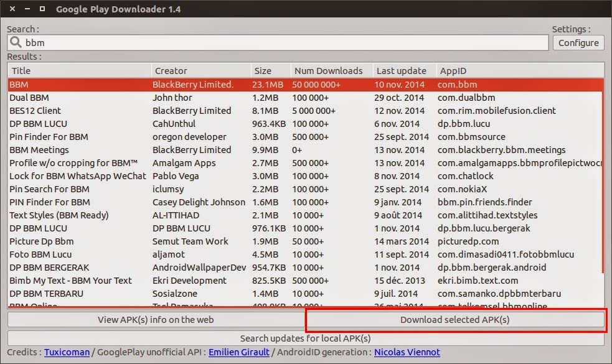The width and height of the screenshot is (612, 364).
Task: Sort results by the Creator column
Action: tap(171, 70)
